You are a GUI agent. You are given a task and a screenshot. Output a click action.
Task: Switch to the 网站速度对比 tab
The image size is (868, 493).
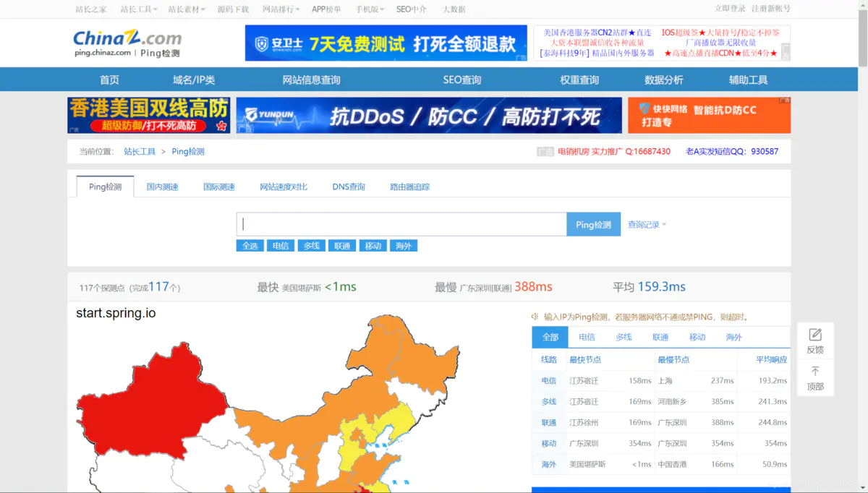[284, 187]
